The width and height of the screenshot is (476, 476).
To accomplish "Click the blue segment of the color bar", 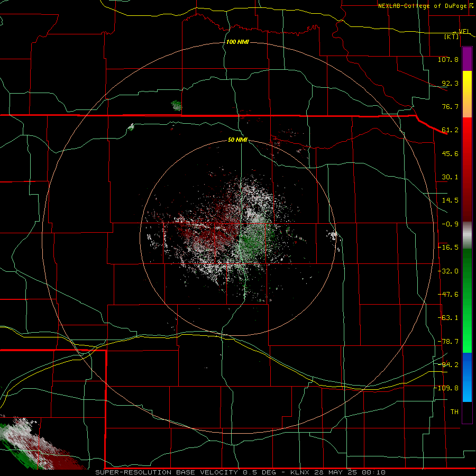I will click(467, 377).
